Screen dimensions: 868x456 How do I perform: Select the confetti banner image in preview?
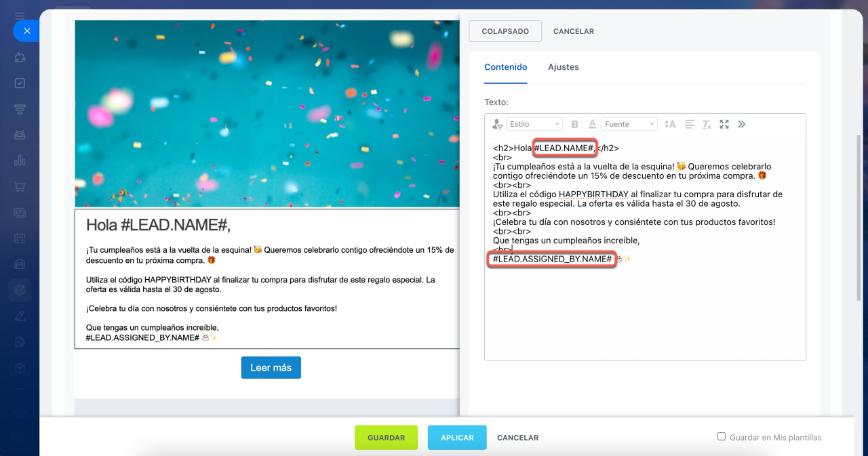tap(267, 113)
